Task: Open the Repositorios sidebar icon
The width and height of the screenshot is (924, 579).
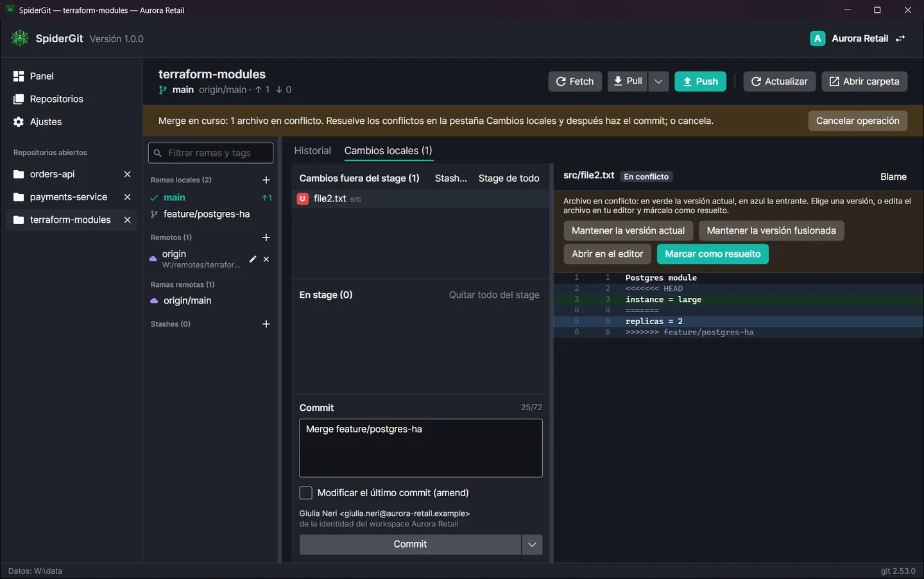Action: (x=19, y=99)
